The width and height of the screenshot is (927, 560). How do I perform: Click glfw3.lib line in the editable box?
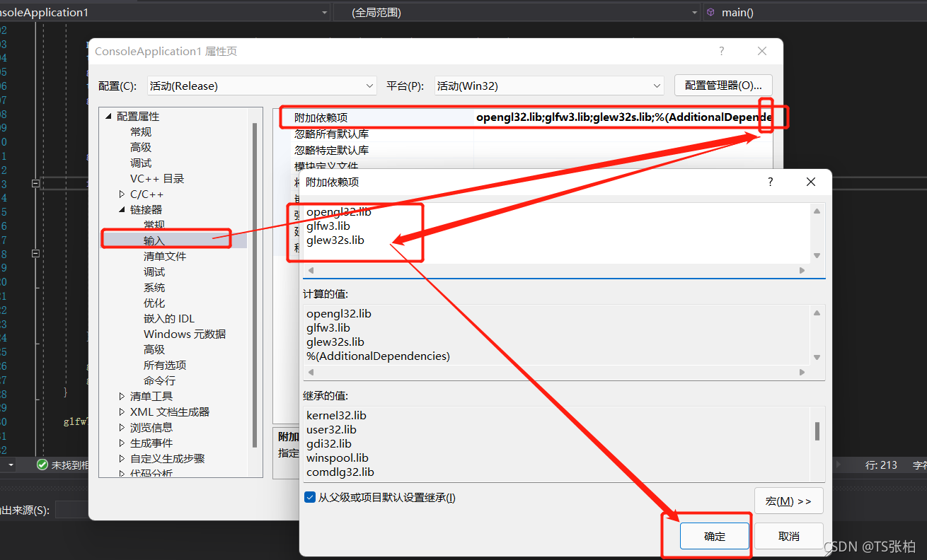328,226
